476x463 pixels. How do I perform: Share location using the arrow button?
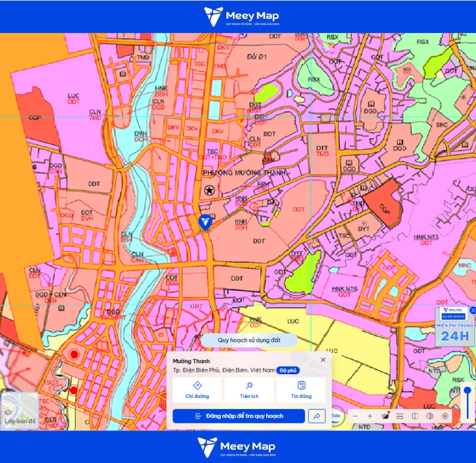pos(317,416)
